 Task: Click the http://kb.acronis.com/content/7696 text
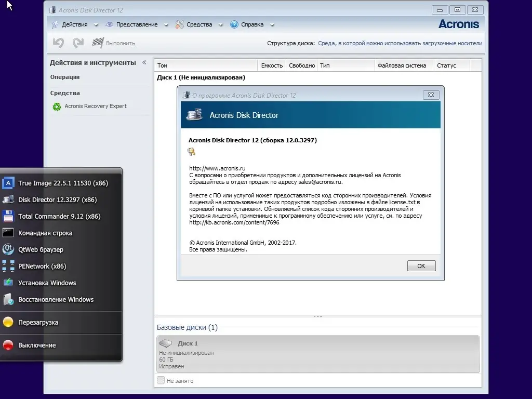(234, 222)
